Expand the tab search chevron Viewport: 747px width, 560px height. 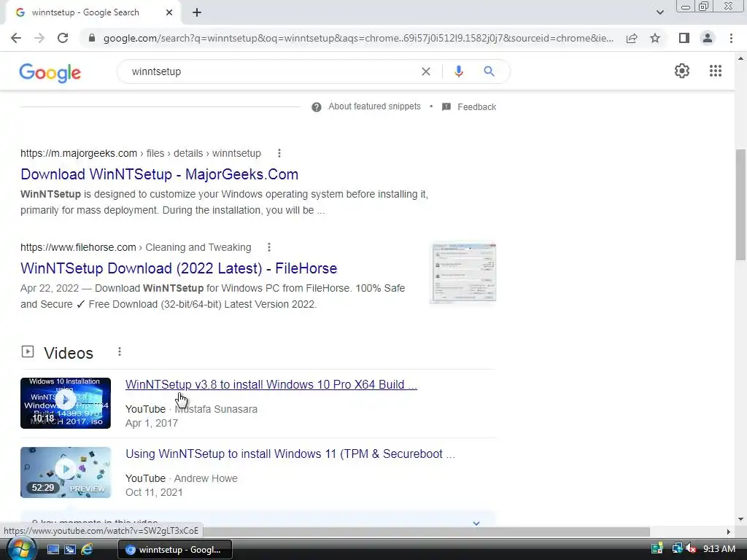point(659,12)
